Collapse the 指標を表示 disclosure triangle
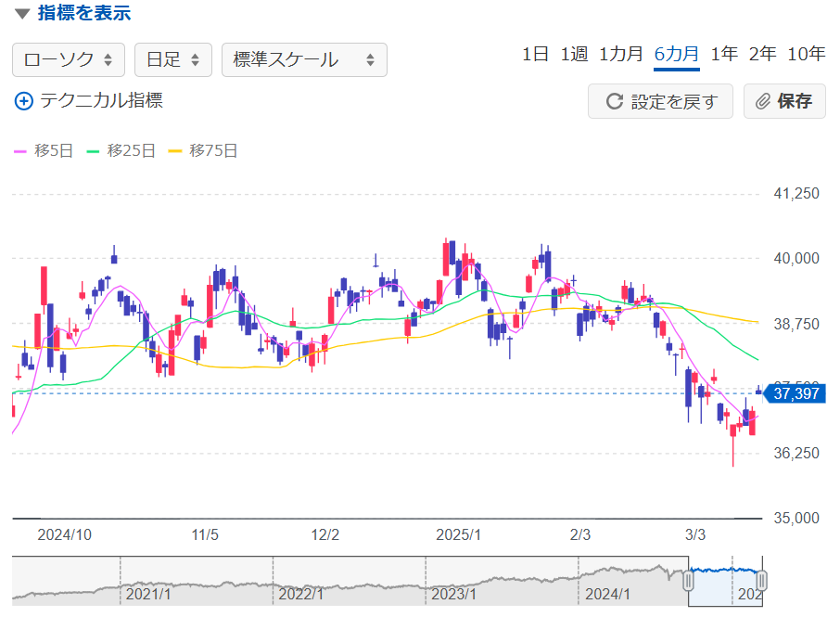Screen dimensions: 840x617 (x=22, y=14)
